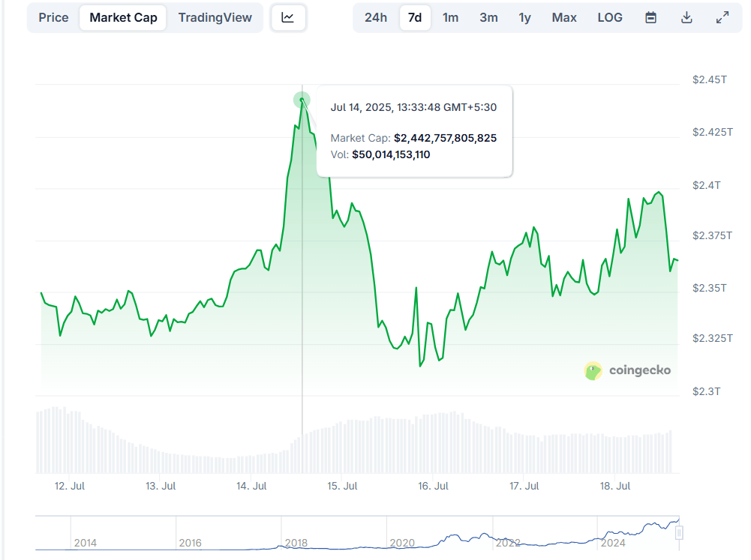Click the line chart type icon
The image size is (751, 560).
point(288,17)
